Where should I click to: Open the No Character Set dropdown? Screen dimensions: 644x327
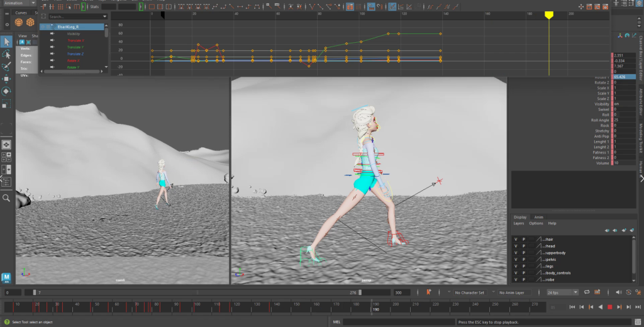[x=469, y=292]
